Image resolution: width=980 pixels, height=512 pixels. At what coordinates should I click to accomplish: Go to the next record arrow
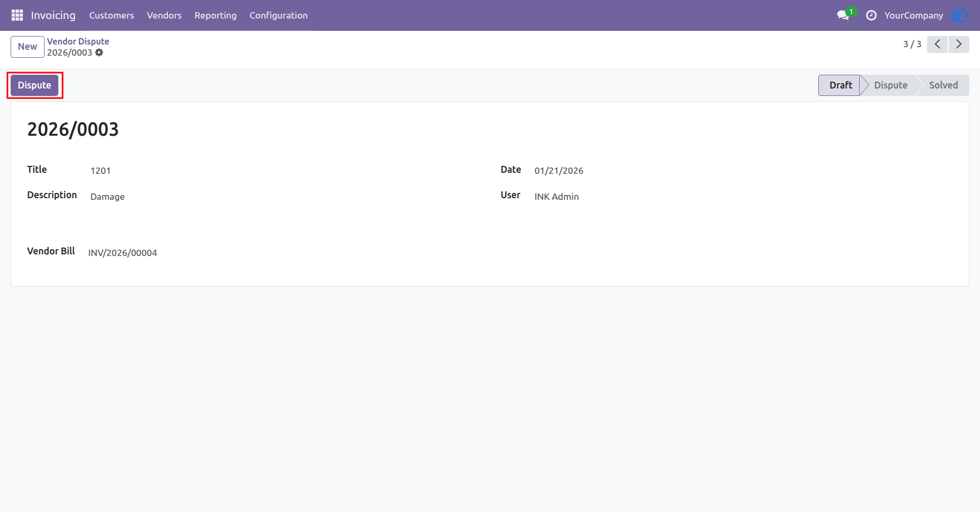pyautogui.click(x=959, y=45)
